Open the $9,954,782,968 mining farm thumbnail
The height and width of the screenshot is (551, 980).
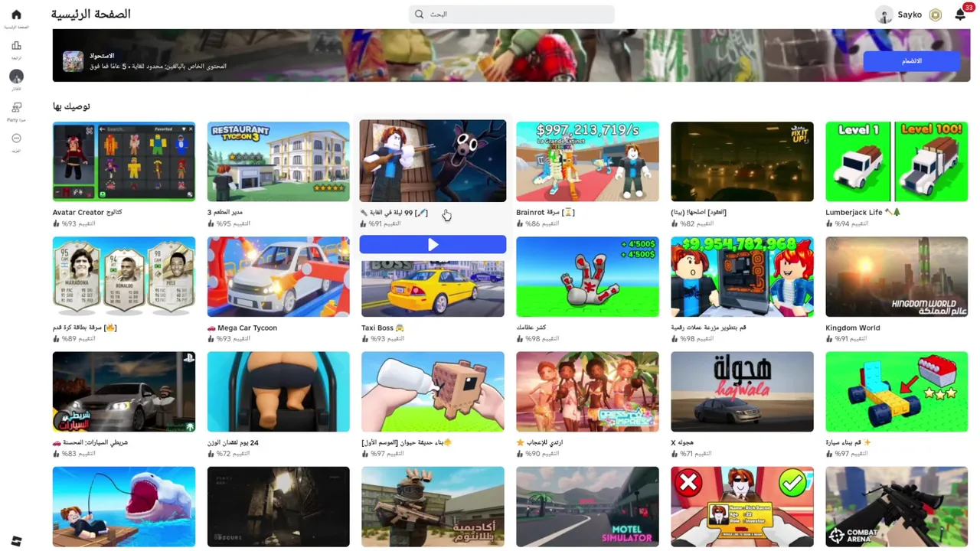click(x=742, y=276)
